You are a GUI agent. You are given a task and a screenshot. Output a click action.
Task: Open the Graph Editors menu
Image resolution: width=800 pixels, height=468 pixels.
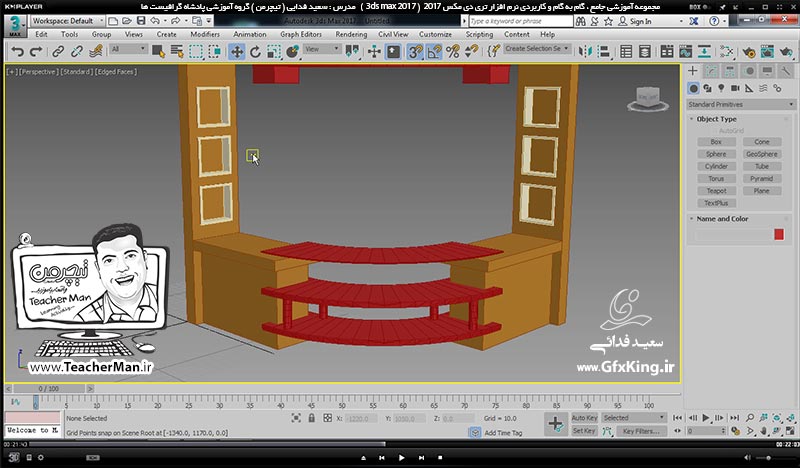(301, 34)
